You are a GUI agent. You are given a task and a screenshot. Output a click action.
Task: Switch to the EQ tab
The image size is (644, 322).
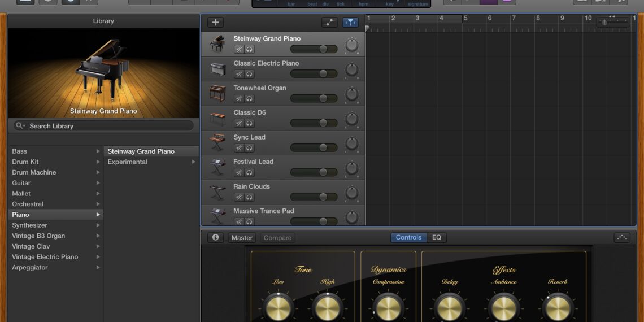[437, 238]
